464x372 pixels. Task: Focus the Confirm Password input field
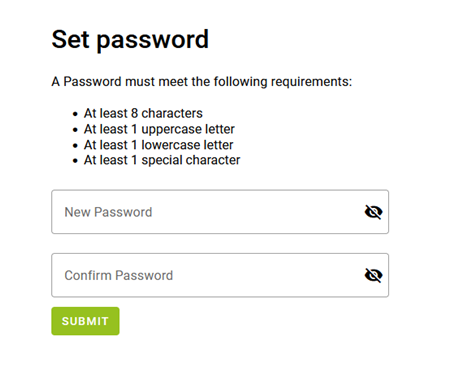point(220,275)
